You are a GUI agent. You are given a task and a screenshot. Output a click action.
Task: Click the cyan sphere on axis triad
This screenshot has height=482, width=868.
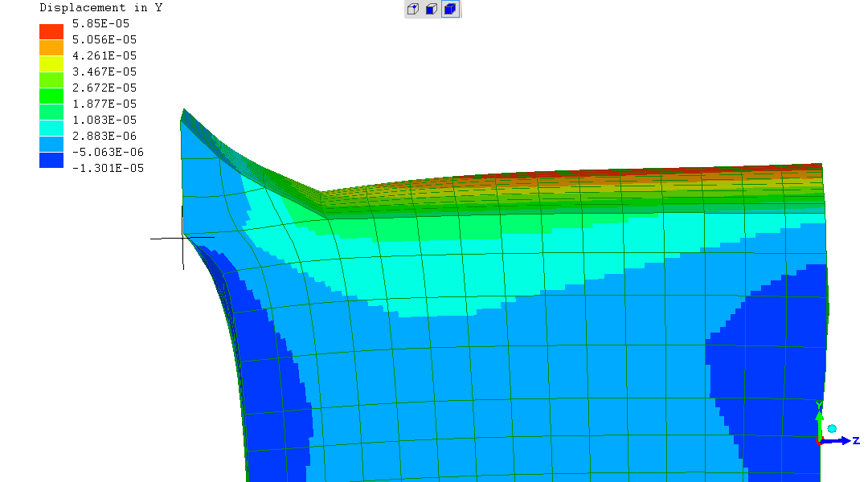(x=832, y=428)
